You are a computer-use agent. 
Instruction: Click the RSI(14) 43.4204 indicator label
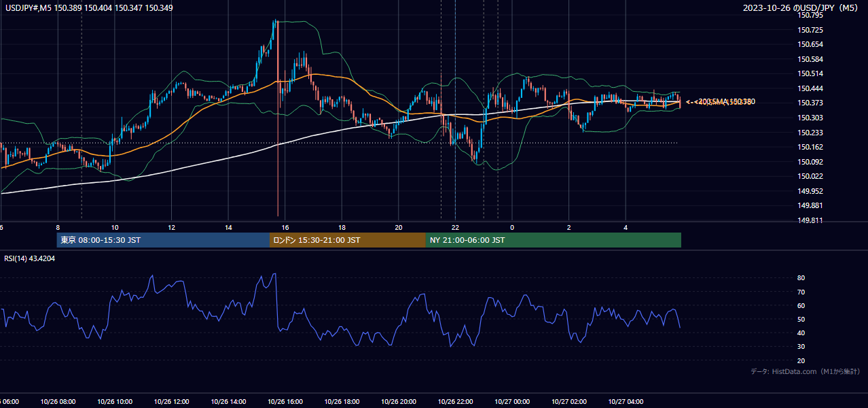click(30, 258)
